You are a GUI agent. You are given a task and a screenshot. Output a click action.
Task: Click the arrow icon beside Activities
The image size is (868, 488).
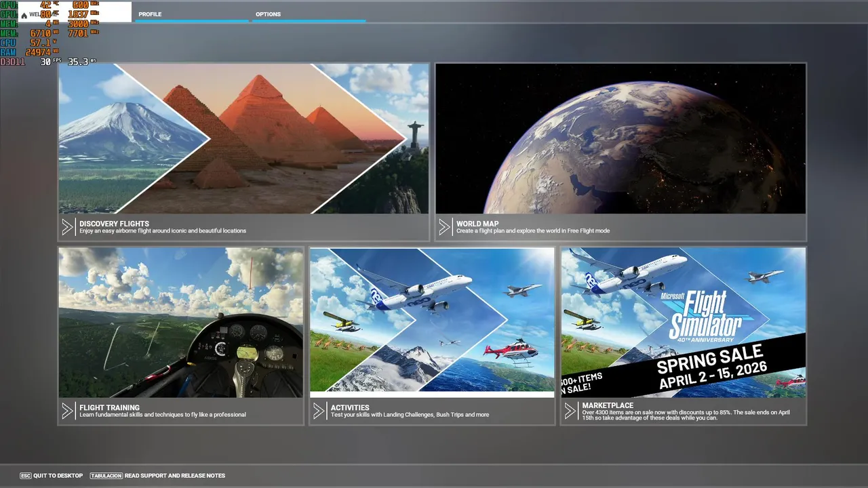(319, 411)
